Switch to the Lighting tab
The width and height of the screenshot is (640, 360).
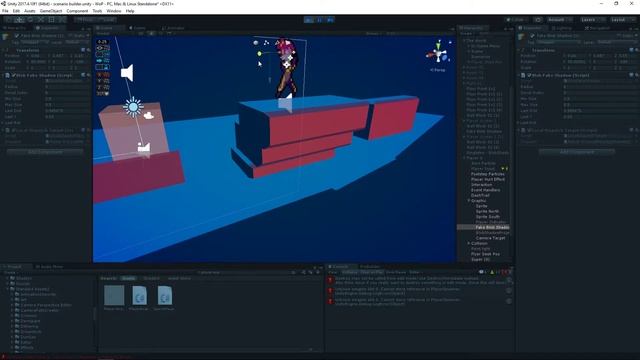coord(562,28)
